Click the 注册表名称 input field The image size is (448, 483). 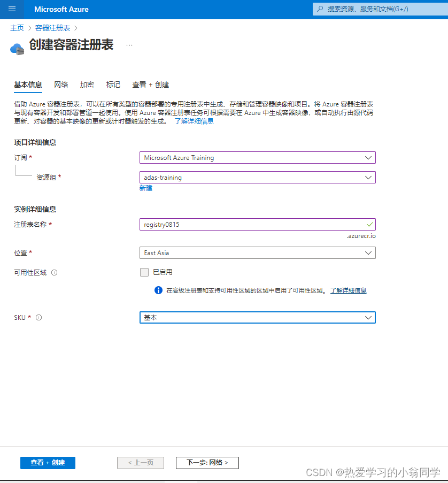(257, 225)
